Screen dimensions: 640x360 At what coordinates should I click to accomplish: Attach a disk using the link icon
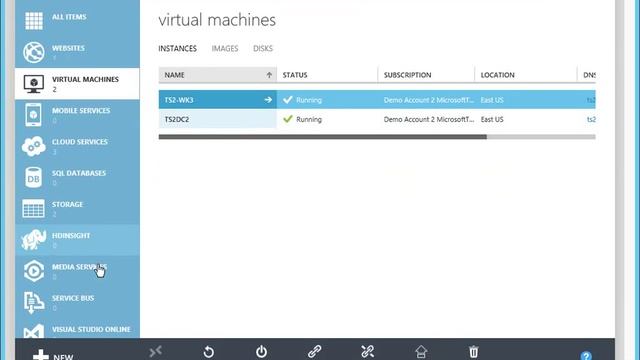(x=314, y=351)
